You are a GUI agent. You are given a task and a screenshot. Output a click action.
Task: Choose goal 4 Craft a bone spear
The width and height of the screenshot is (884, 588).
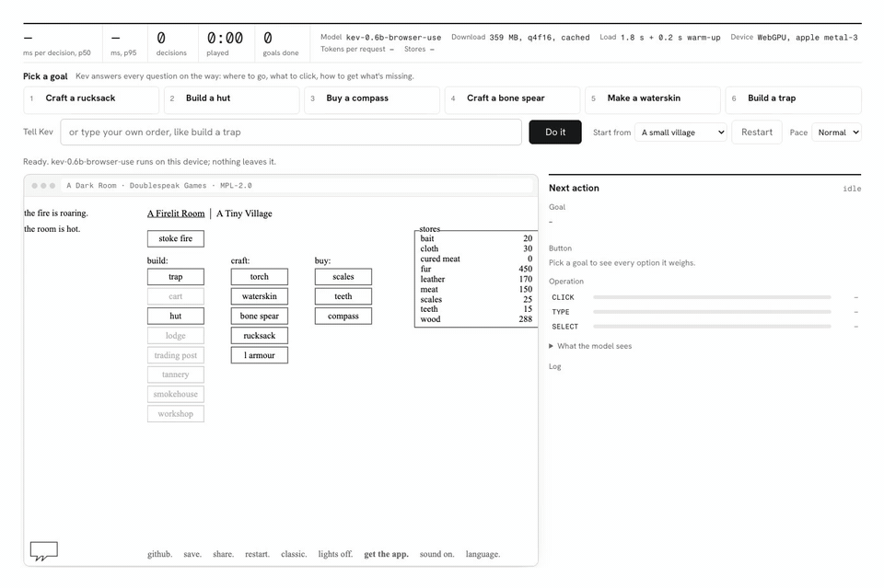pyautogui.click(x=513, y=99)
